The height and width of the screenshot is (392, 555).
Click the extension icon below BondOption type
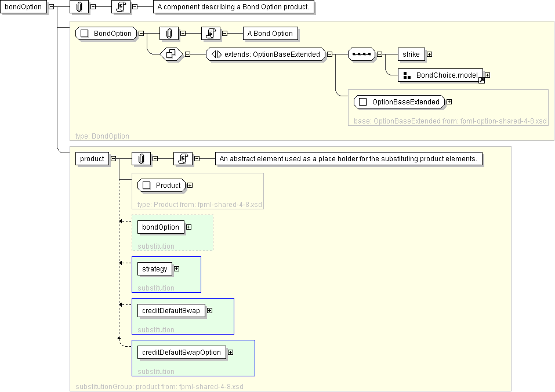[x=171, y=54]
